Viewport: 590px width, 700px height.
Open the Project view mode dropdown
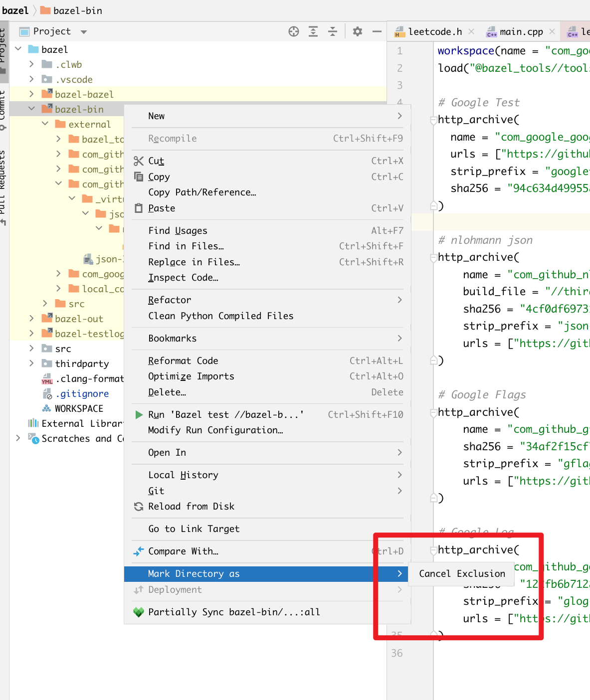pos(83,31)
